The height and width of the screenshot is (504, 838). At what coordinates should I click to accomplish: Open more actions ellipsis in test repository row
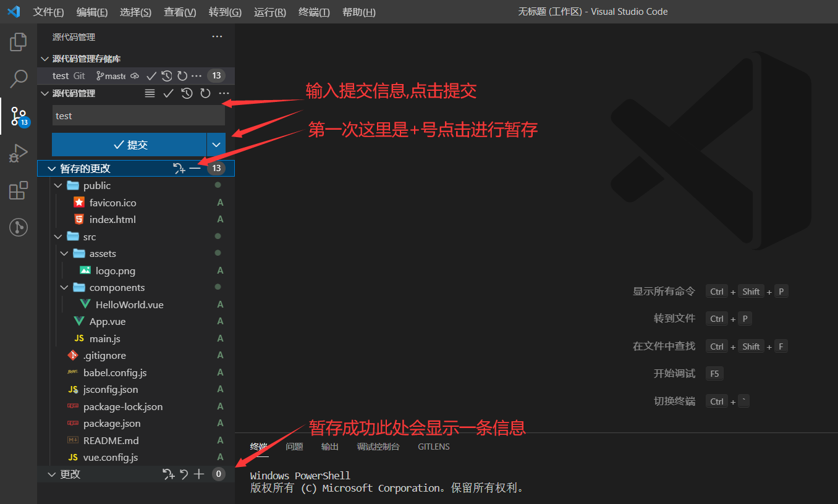(x=197, y=76)
